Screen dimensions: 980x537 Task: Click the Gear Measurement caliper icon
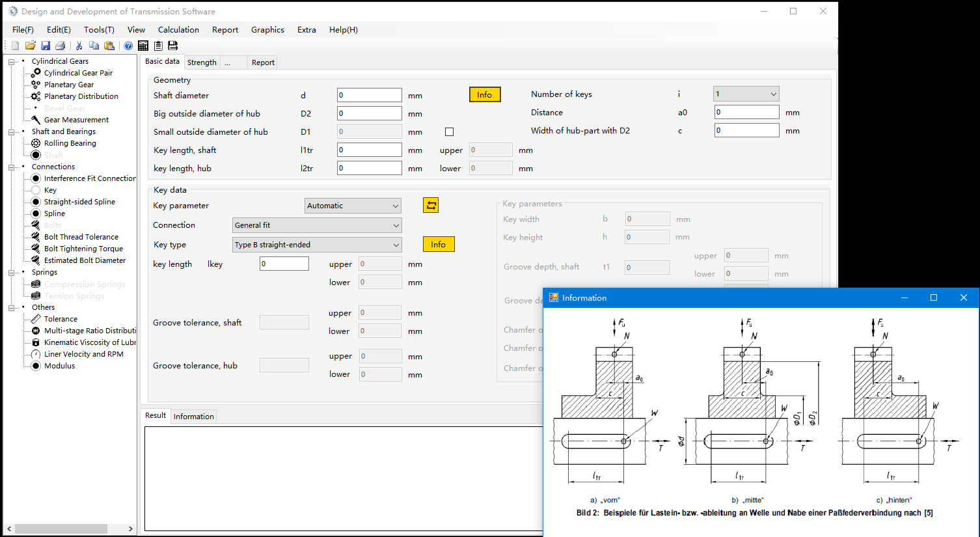coord(36,120)
